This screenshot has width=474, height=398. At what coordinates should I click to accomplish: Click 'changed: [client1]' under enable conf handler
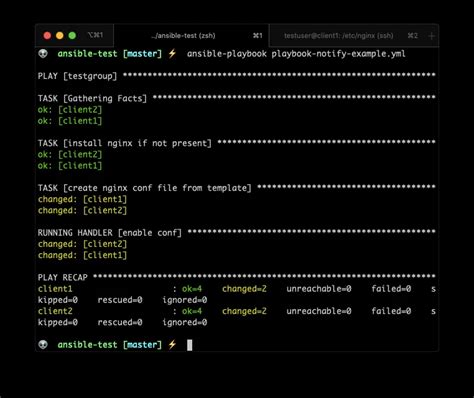tap(82, 255)
